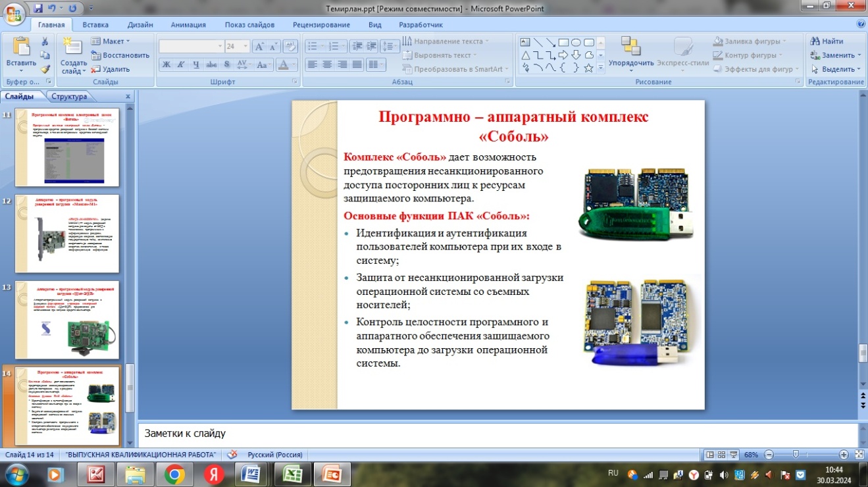
Task: Click in the Заметки к слайду notes field
Action: (x=498, y=434)
